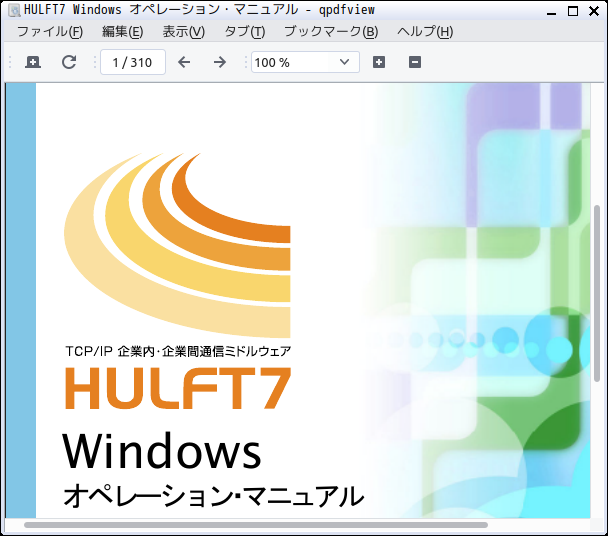The image size is (608, 536).
Task: Maximize the qpdfview window
Action: [x=573, y=11]
